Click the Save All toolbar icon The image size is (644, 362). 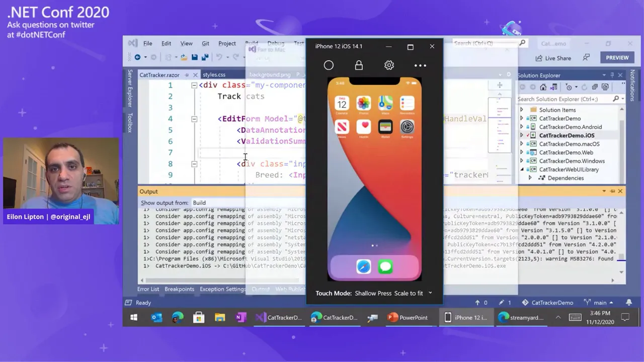205,57
